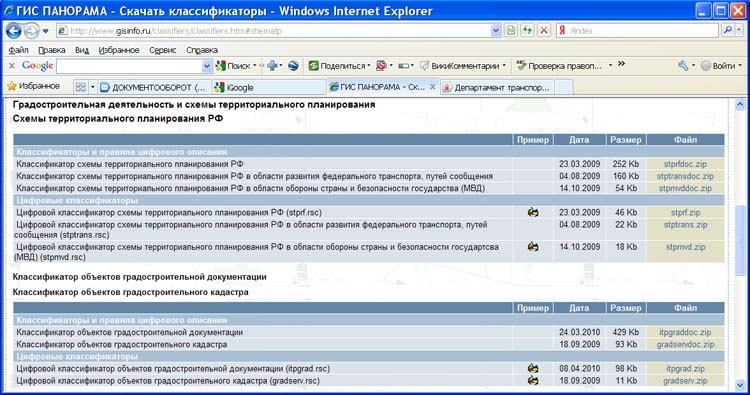Switch to the iGoogle tab

[x=268, y=88]
